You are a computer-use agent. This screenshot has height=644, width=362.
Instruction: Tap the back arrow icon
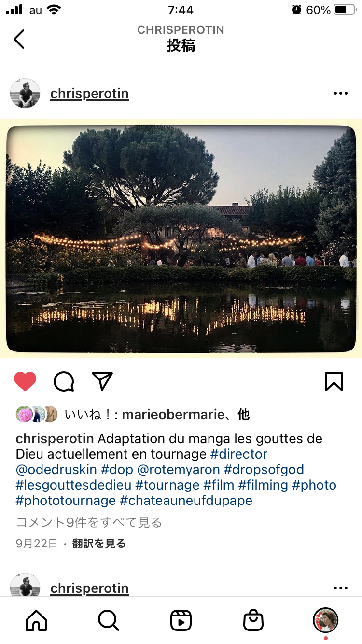pos(19,39)
